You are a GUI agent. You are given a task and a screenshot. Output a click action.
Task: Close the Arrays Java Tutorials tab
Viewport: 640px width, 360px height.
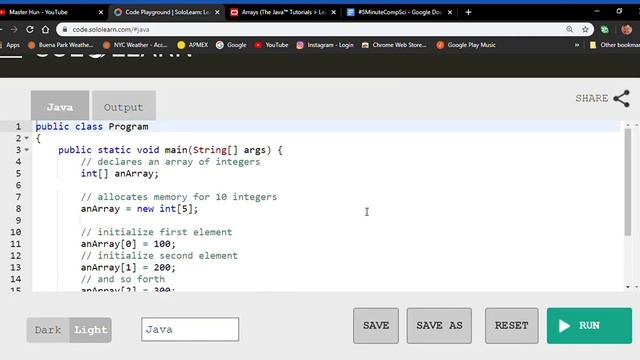[x=333, y=12]
